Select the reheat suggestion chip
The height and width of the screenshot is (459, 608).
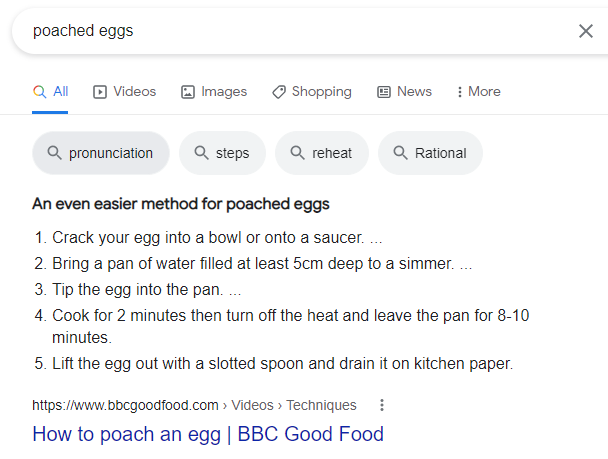coord(321,153)
